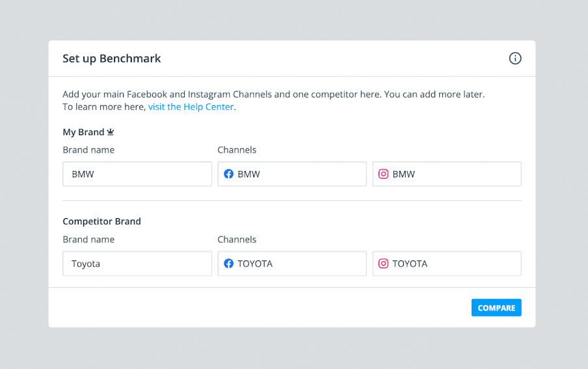Image resolution: width=588 pixels, height=369 pixels.
Task: Click the Instagram icon in TOYOTA channel field
Action: click(x=383, y=263)
